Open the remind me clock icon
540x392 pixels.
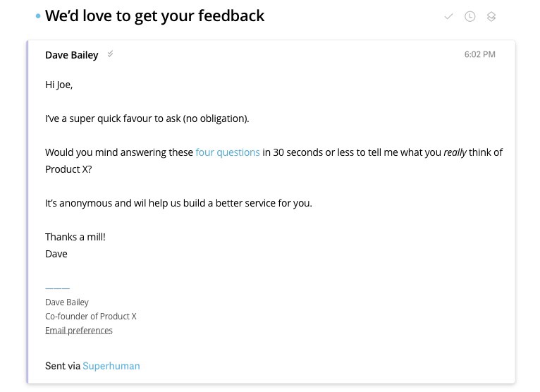pyautogui.click(x=470, y=16)
